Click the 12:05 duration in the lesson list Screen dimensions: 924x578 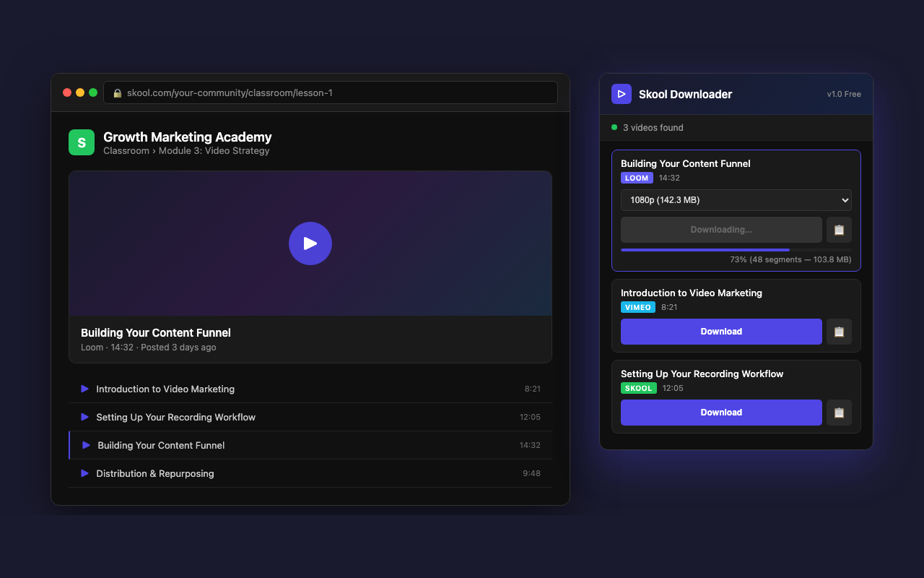tap(530, 417)
